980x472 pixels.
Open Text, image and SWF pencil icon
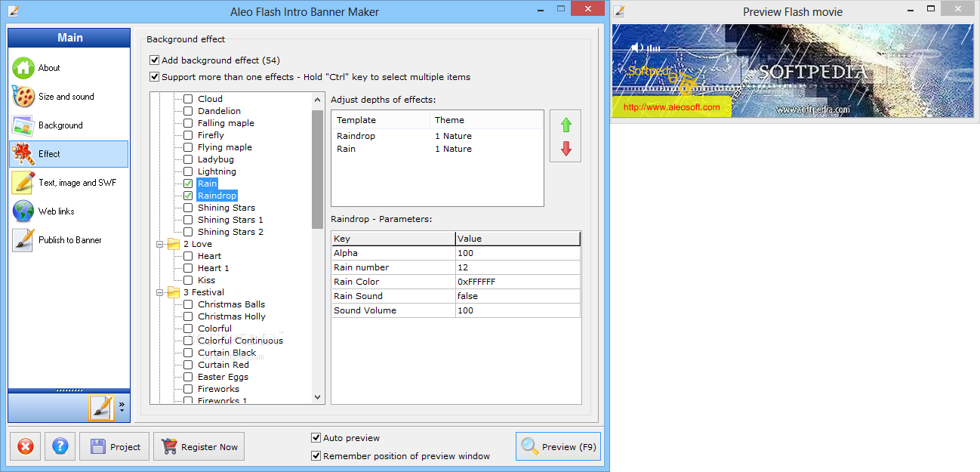click(x=23, y=183)
